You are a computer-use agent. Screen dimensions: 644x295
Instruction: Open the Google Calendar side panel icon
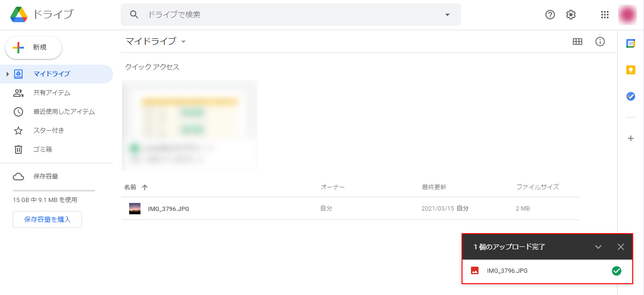click(631, 43)
